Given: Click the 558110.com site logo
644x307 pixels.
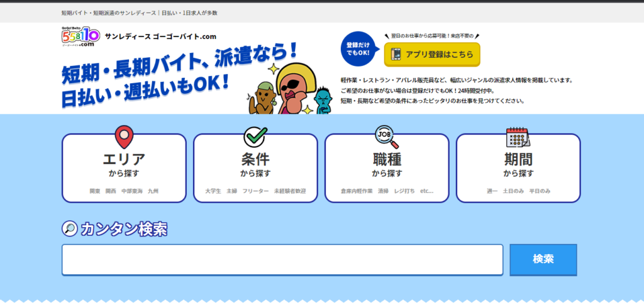Looking at the screenshot, I should (x=80, y=36).
